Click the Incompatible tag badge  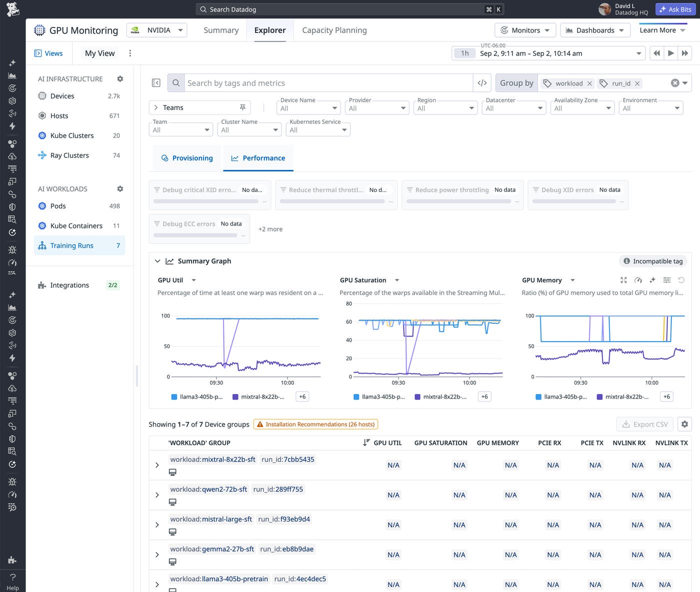[x=653, y=261]
